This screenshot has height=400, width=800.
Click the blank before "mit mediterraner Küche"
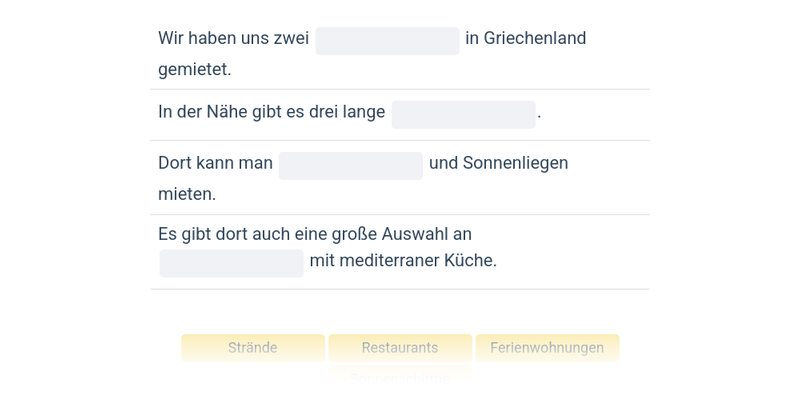[231, 263]
